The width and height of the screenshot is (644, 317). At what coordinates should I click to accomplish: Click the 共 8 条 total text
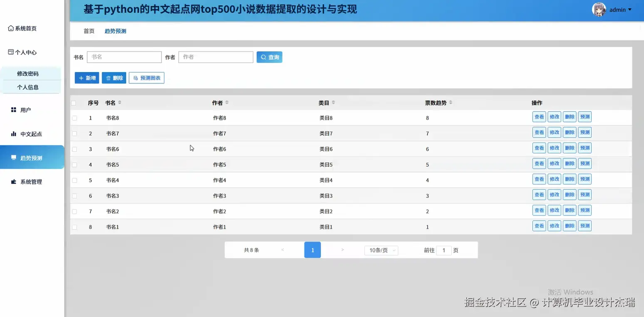pos(251,250)
